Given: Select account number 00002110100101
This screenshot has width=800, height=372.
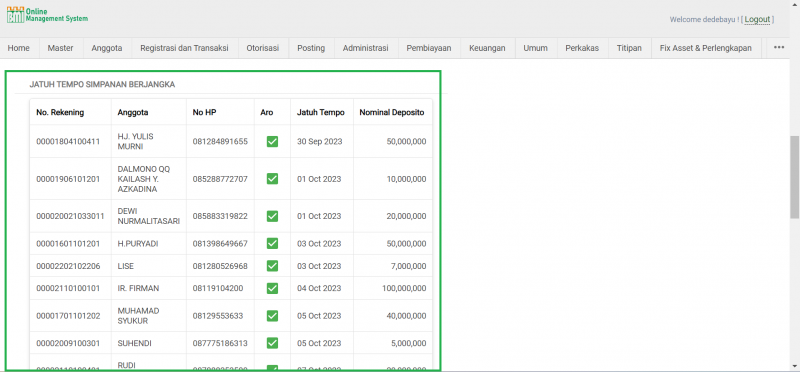Looking at the screenshot, I should (x=68, y=288).
